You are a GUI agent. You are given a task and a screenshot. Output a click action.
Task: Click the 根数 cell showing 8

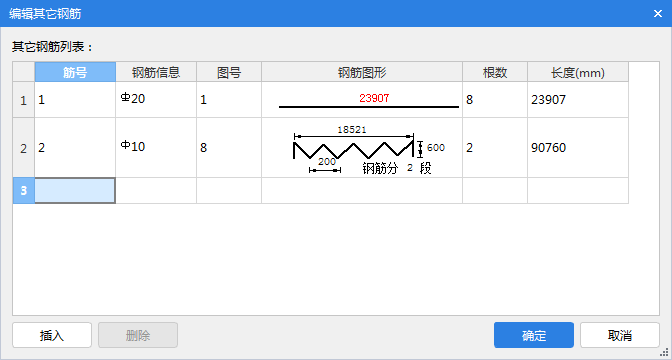[x=495, y=100]
